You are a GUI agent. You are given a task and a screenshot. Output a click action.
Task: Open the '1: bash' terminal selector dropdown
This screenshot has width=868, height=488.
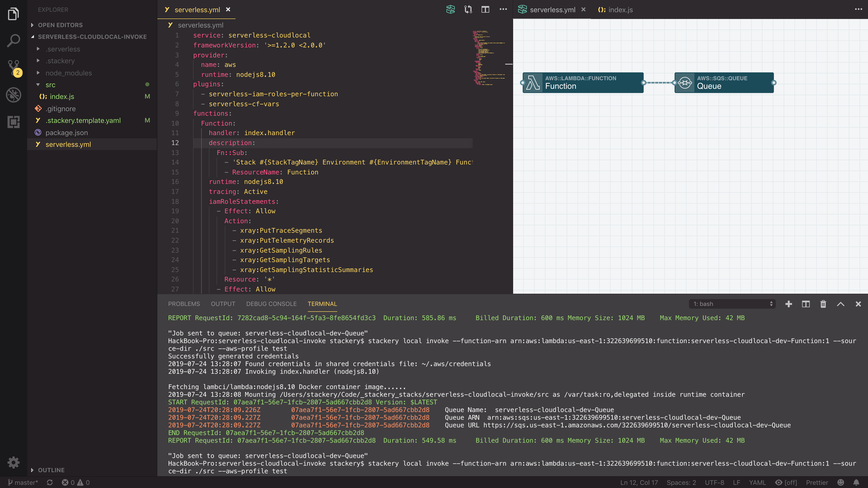tap(732, 304)
